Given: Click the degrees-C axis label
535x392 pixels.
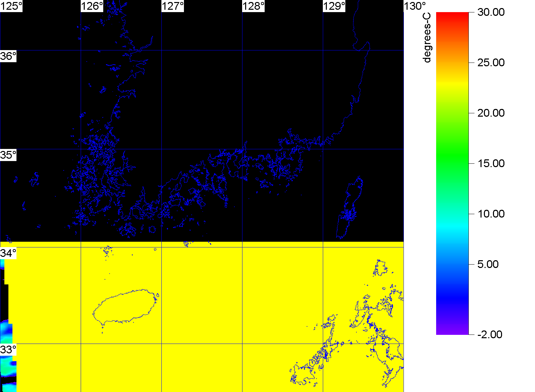Looking at the screenshot, I should click(427, 38).
